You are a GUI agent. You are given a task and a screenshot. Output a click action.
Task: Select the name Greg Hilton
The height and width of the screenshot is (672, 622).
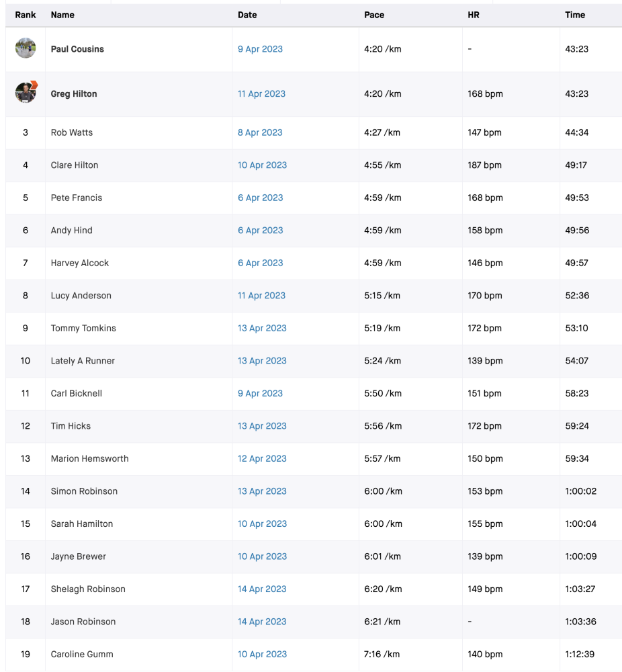pos(74,94)
